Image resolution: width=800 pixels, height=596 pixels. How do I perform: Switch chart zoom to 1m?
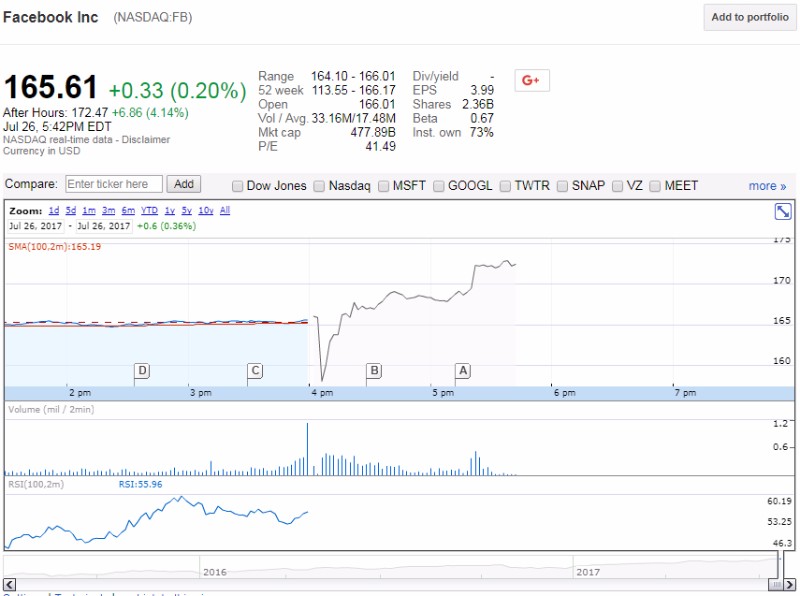89,210
